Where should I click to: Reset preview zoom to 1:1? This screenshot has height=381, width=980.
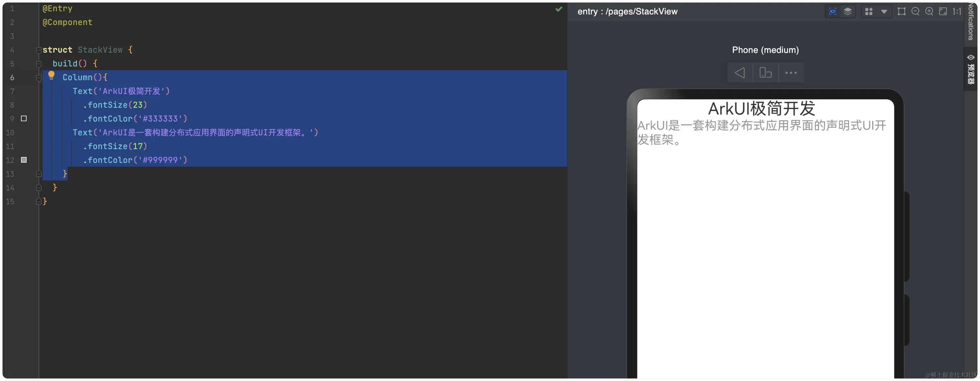pos(956,11)
